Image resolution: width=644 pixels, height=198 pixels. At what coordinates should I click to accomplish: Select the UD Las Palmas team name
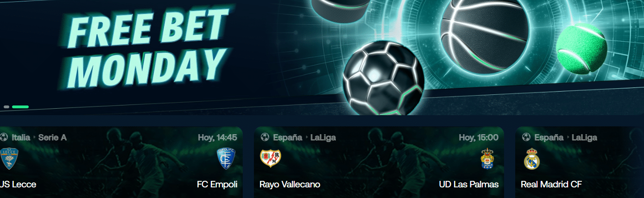click(x=469, y=184)
